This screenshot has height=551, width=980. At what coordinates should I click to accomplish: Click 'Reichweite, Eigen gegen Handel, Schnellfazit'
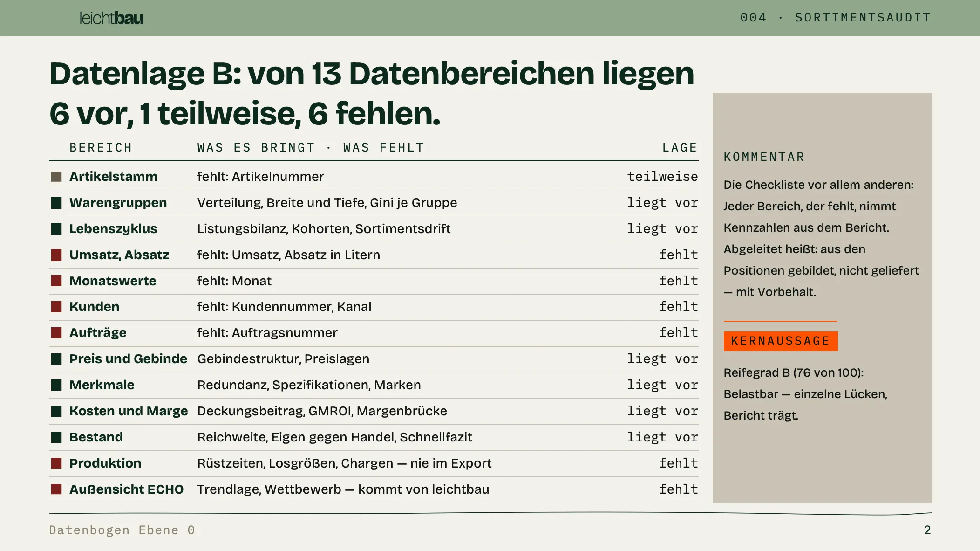334,437
